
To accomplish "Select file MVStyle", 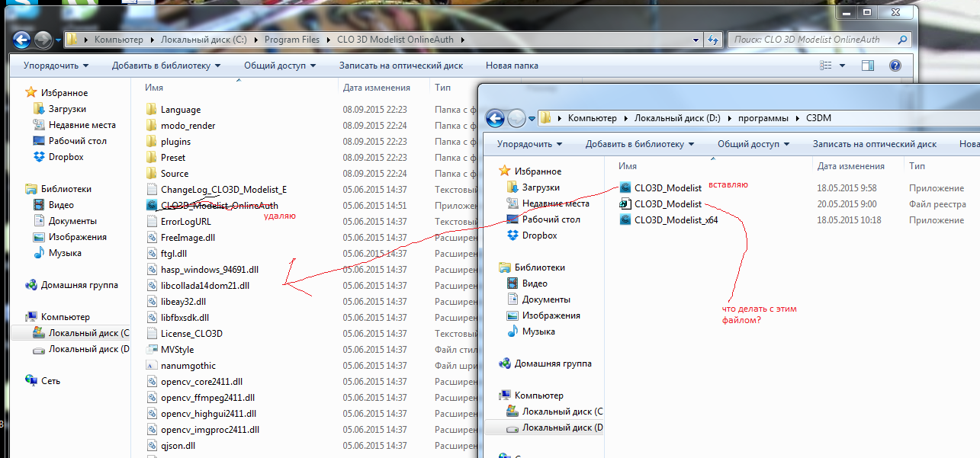I will (177, 350).
